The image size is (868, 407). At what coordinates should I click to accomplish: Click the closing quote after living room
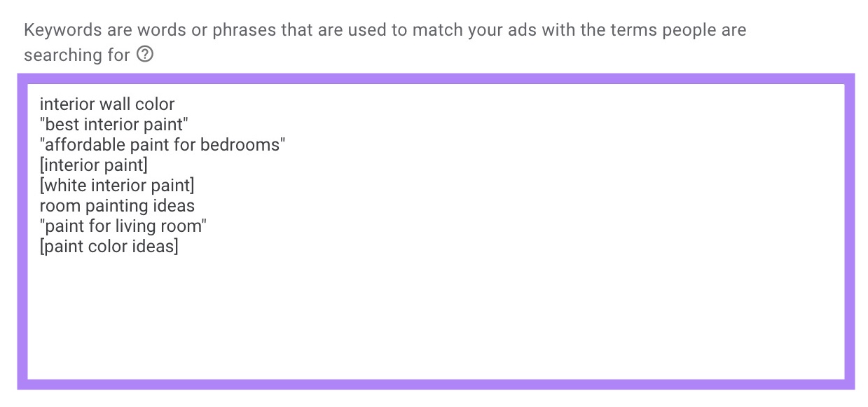(205, 226)
